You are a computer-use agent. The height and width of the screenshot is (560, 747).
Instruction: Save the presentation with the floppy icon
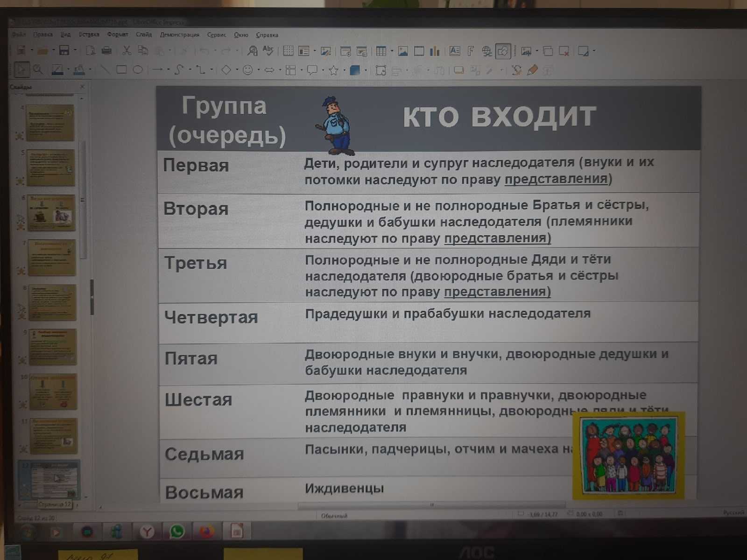click(x=64, y=50)
